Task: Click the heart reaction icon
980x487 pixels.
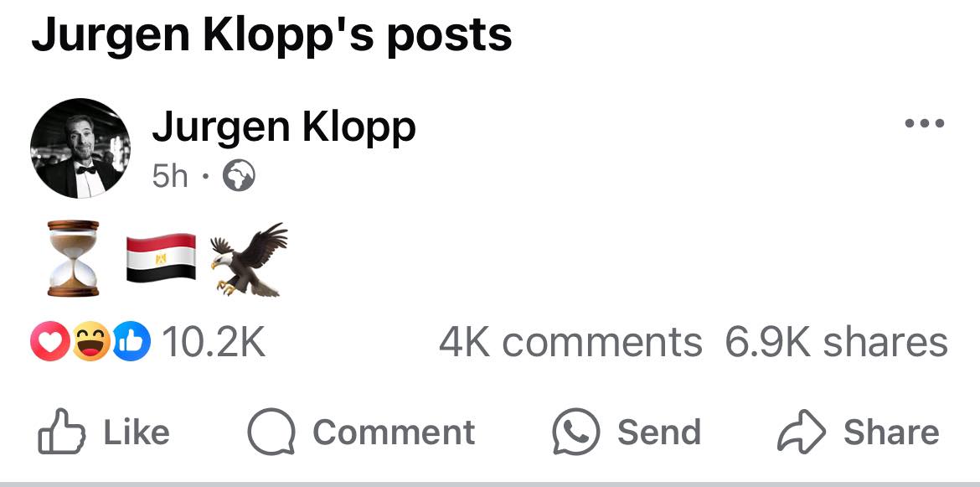Action: [46, 343]
